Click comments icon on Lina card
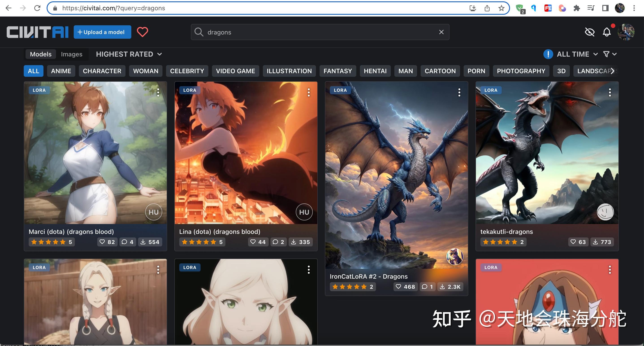 (x=278, y=242)
